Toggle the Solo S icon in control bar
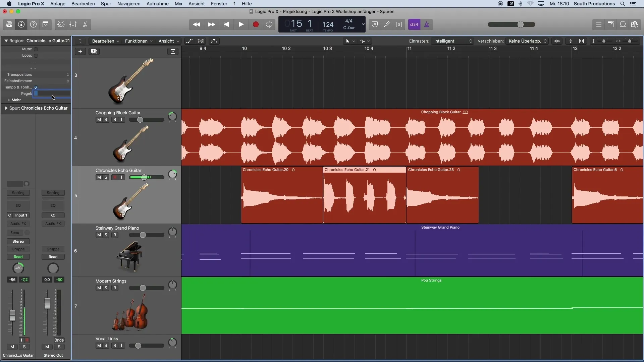The width and height of the screenshot is (644, 362). click(399, 24)
